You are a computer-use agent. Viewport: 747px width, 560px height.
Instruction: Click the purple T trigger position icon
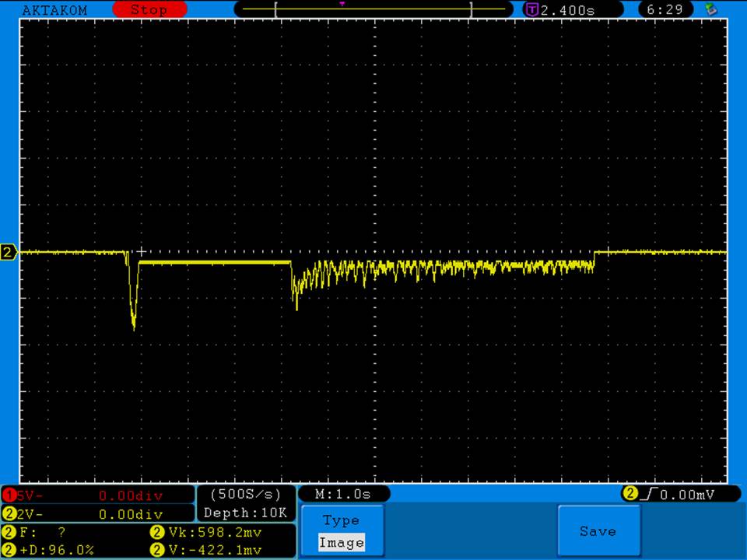pyautogui.click(x=532, y=10)
